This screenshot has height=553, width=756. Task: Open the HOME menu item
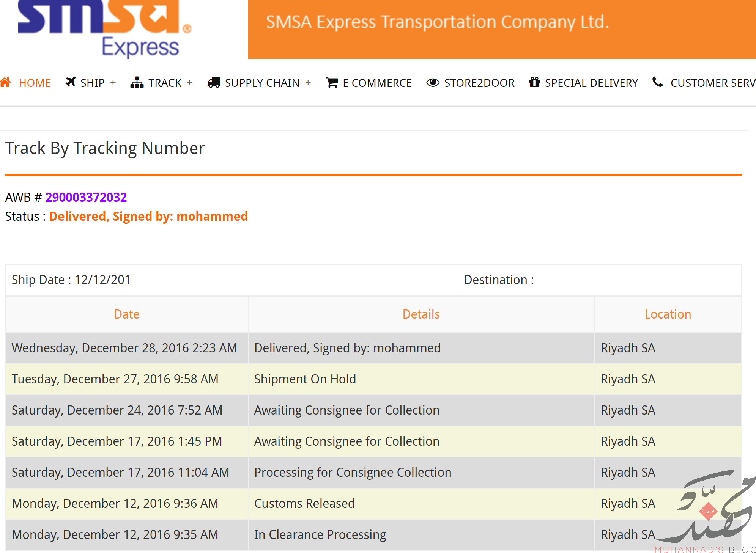[35, 83]
